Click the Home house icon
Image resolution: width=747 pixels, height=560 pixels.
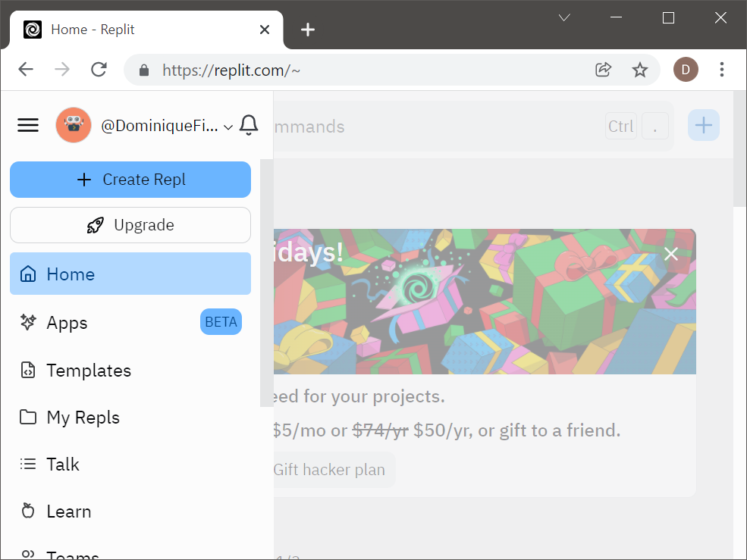28,274
